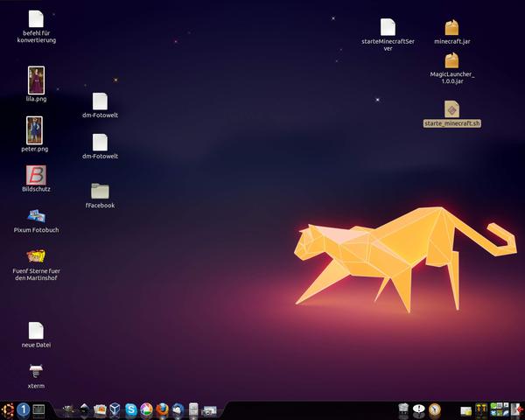Select the peter.png image thumbnail
525x420 pixels.
34,130
